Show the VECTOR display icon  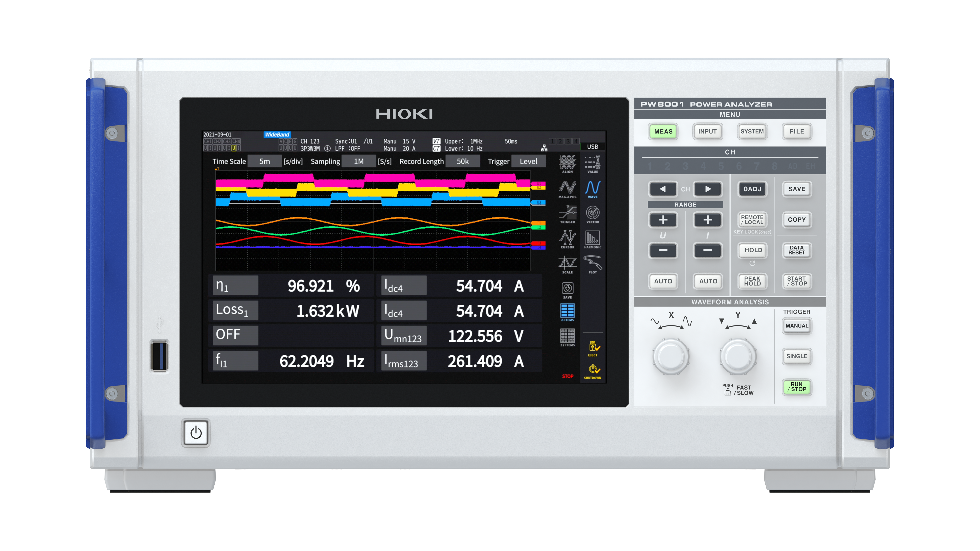(x=592, y=214)
